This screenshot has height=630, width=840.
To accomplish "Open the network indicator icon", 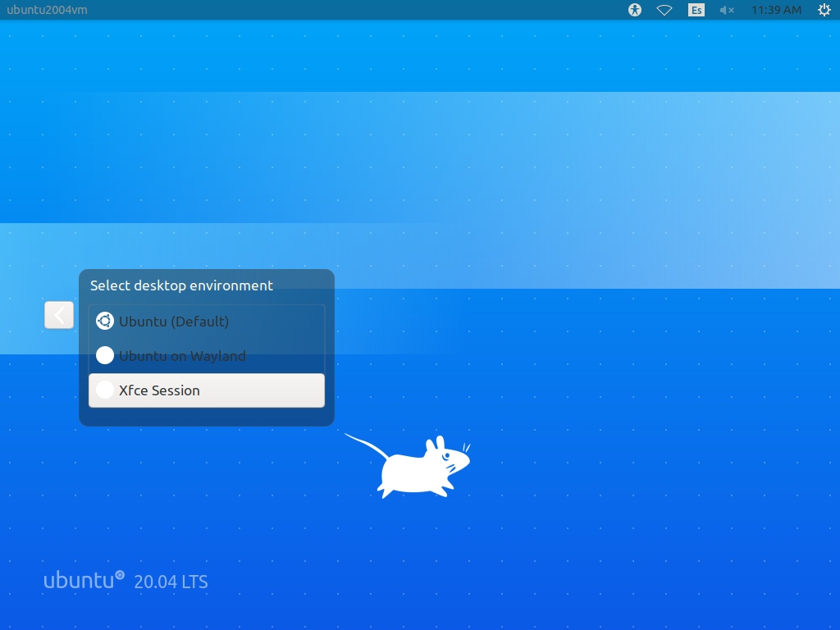I will click(x=664, y=10).
